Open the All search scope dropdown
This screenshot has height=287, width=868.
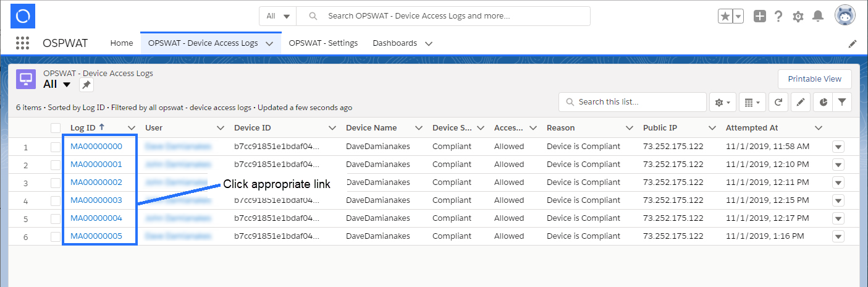pyautogui.click(x=278, y=16)
